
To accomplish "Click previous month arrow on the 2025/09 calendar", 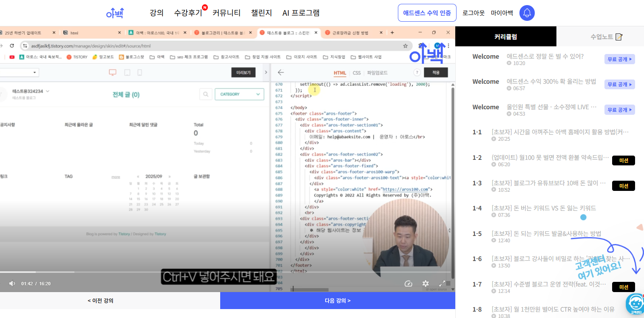I will (138, 176).
